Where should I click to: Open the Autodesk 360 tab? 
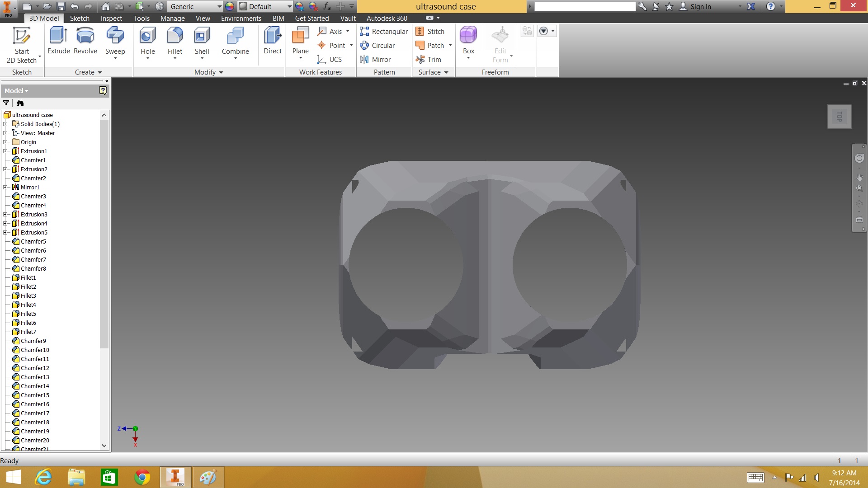click(x=387, y=18)
